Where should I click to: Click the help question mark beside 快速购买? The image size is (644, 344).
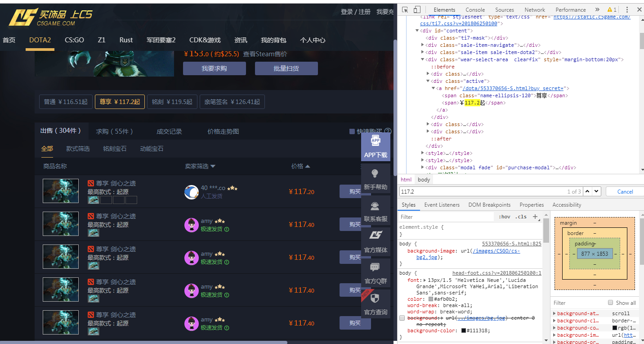click(x=388, y=131)
